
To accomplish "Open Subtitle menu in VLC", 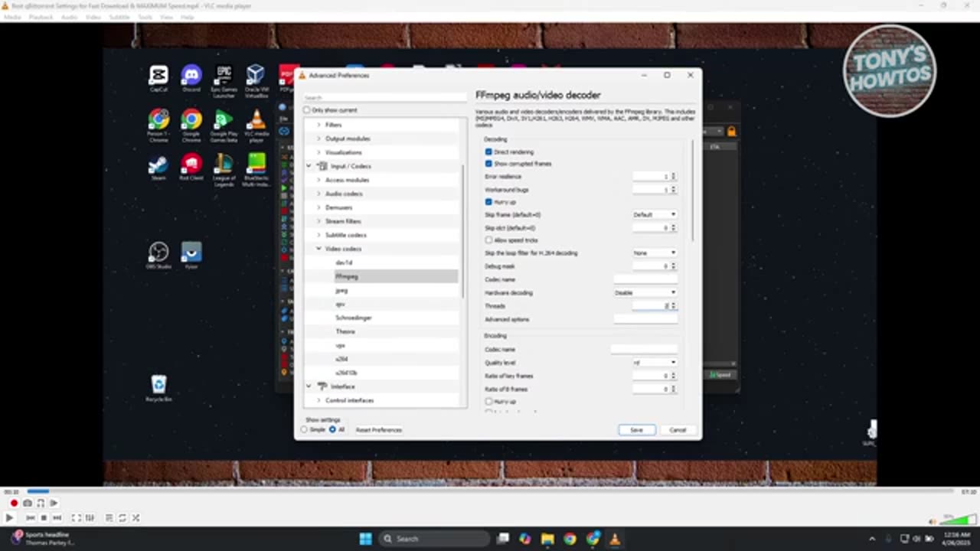I will tap(119, 17).
